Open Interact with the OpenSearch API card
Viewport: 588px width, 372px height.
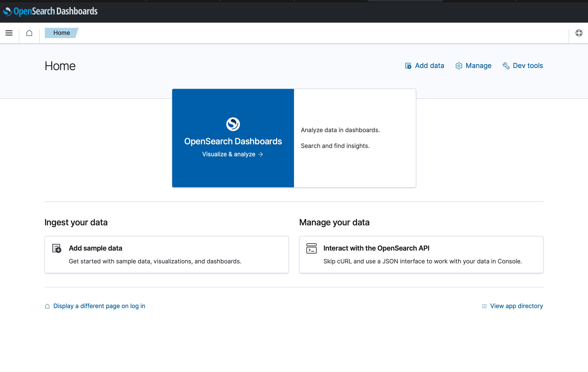click(x=421, y=254)
